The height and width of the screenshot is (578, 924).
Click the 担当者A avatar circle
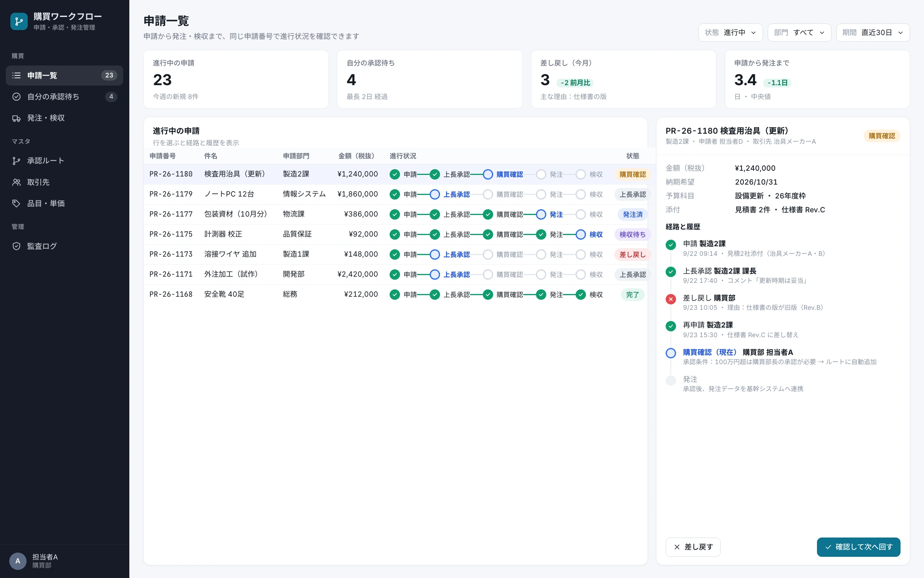(x=18, y=561)
